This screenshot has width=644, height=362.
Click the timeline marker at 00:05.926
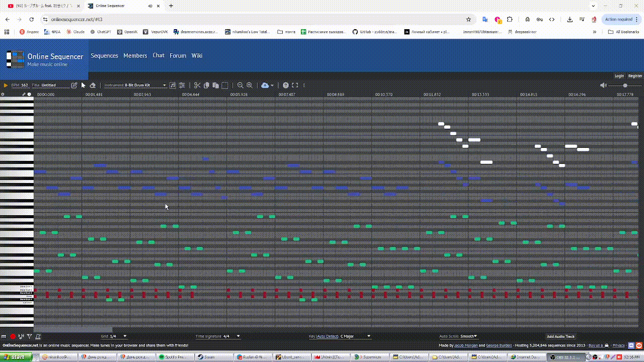pos(238,95)
